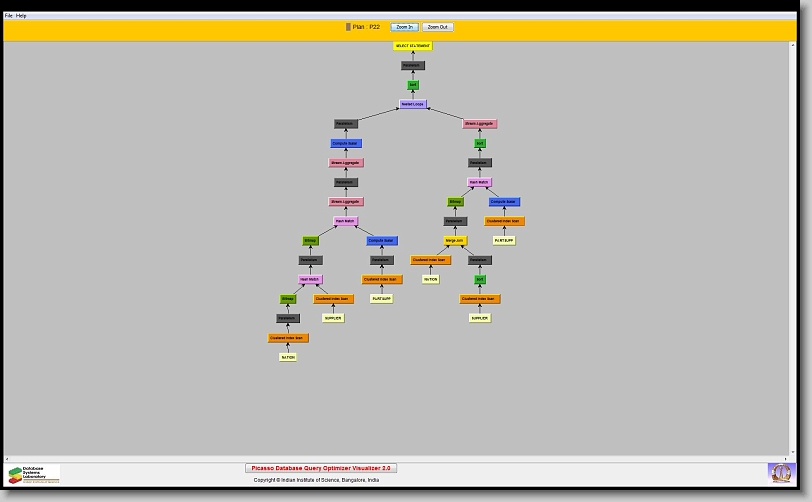Viewport: 812px width, 502px height.
Task: Click the brown color swatch beside Plan P22
Action: tap(348, 27)
